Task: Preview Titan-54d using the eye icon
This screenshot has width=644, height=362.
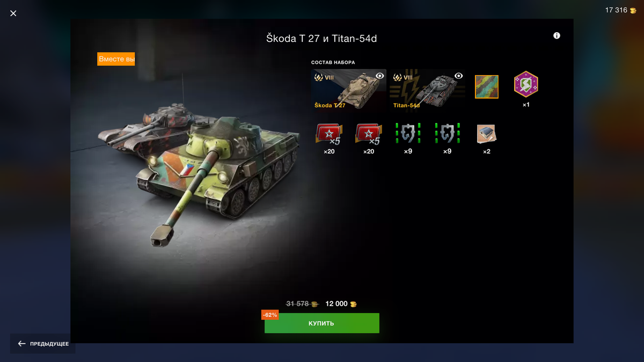Action: [458, 76]
